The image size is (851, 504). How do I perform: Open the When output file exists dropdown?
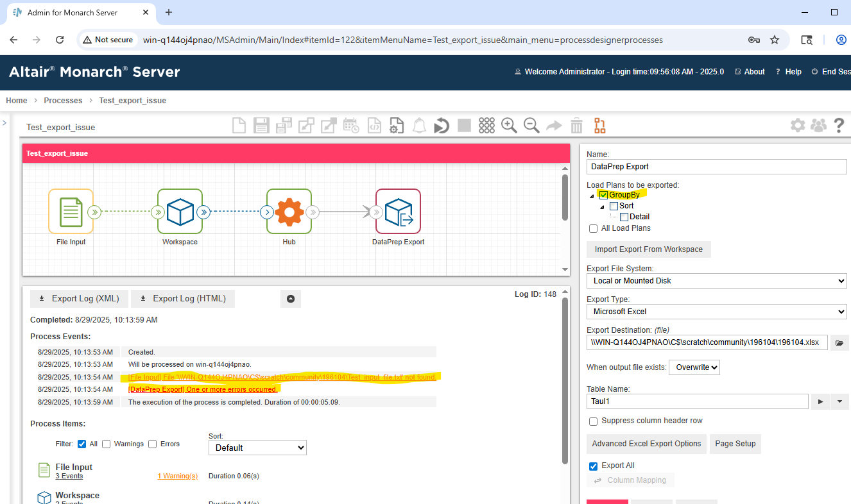[x=694, y=367]
